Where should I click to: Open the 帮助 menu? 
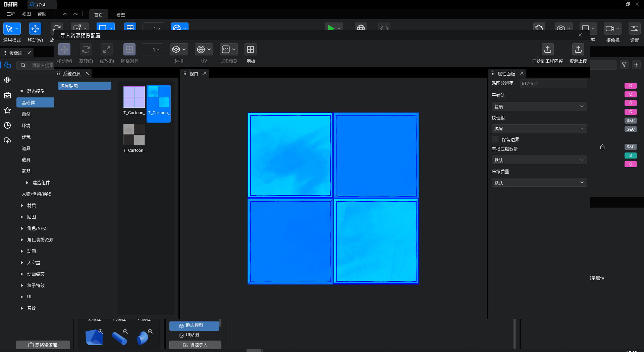pyautogui.click(x=42, y=14)
